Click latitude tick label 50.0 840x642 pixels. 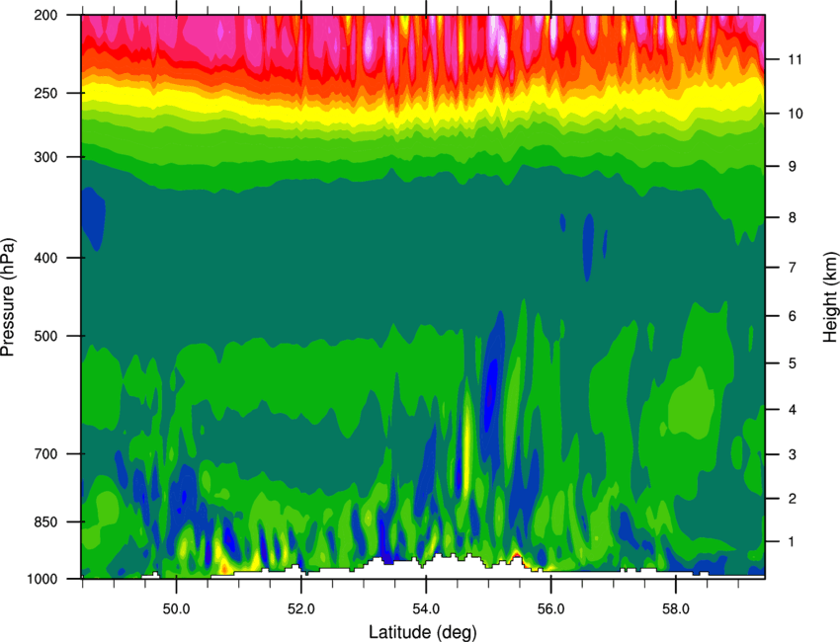click(x=177, y=609)
